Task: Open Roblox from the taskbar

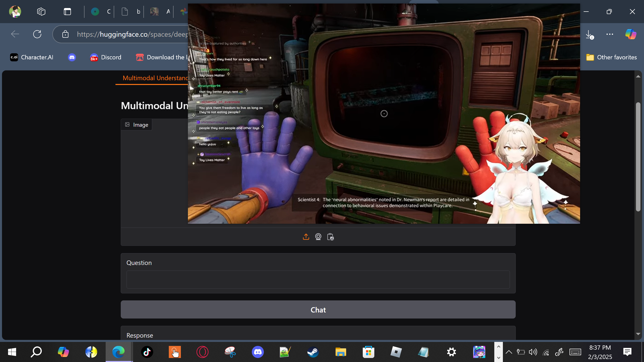Action: [x=396, y=352]
